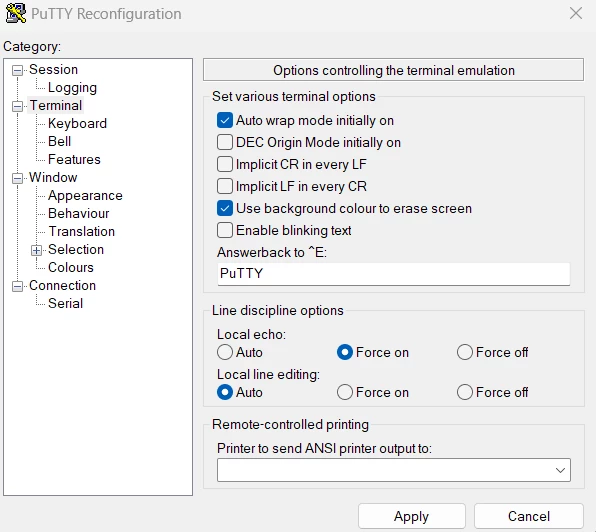Click the Cancel button
The height and width of the screenshot is (532, 596).
(x=529, y=516)
